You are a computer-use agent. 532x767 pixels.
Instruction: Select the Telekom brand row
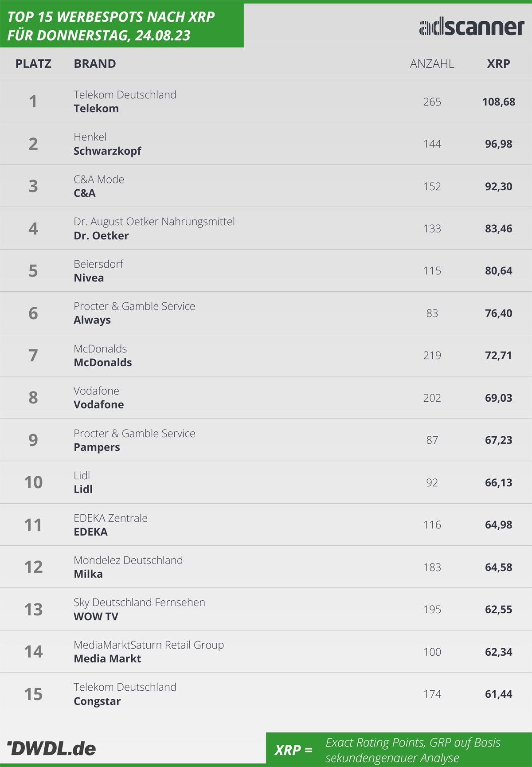click(266, 102)
